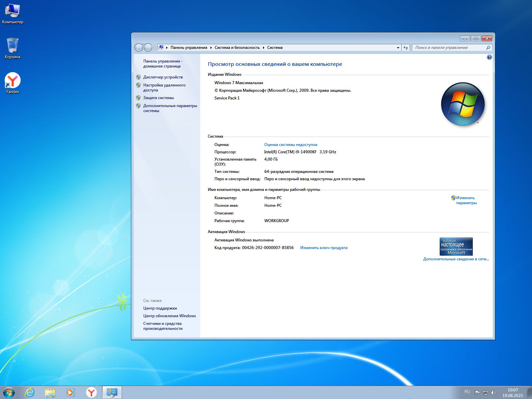
Task: Click the shield icon next to Изменить параметры
Action: pos(453,198)
